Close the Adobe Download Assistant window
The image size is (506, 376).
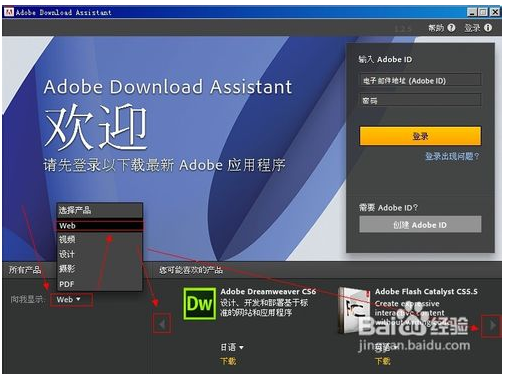pyautogui.click(x=495, y=12)
